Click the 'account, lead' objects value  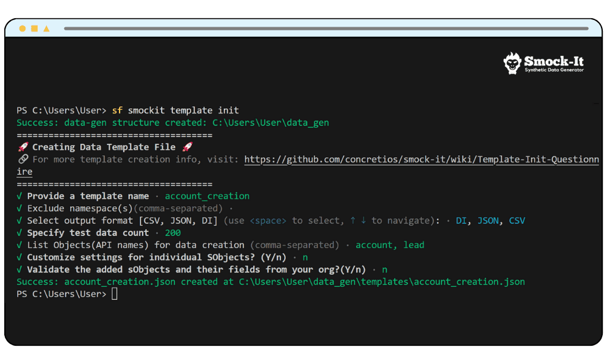coord(390,245)
